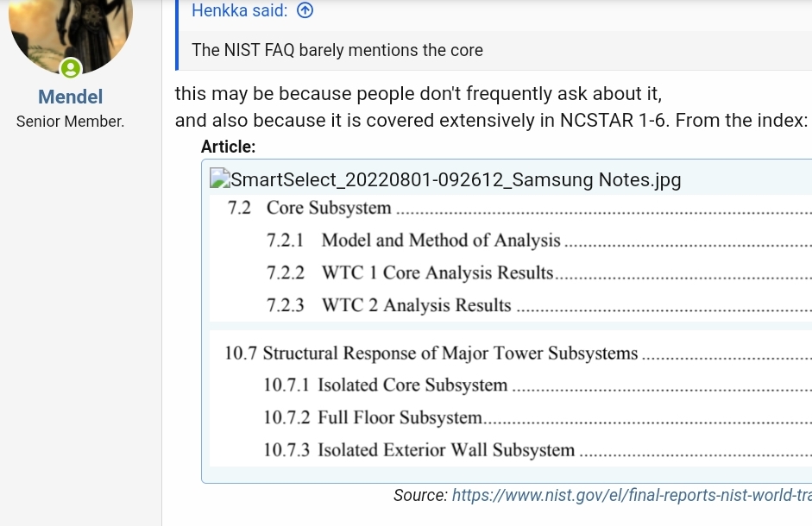Screen dimensions: 812x526
Task: Click the quoted text about NIST FAQ
Action: point(337,50)
